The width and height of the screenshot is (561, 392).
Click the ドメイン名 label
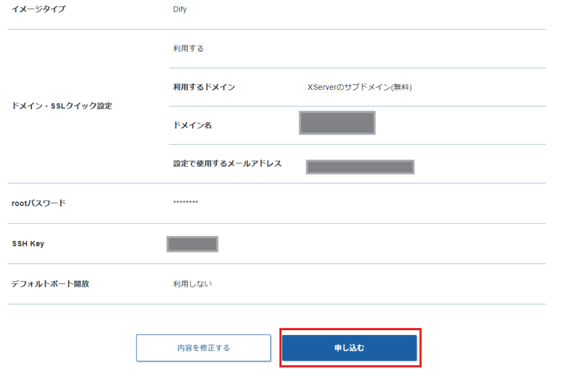click(192, 125)
